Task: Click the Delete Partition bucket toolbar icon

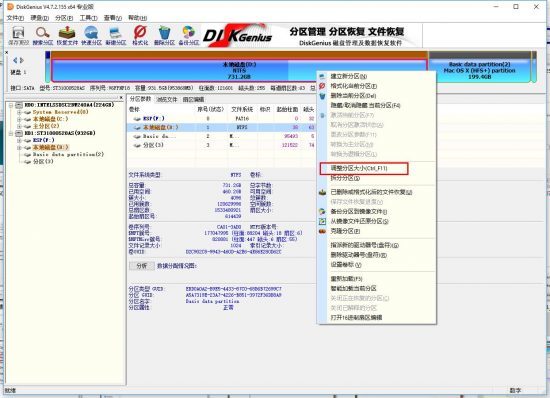Action: click(164, 36)
